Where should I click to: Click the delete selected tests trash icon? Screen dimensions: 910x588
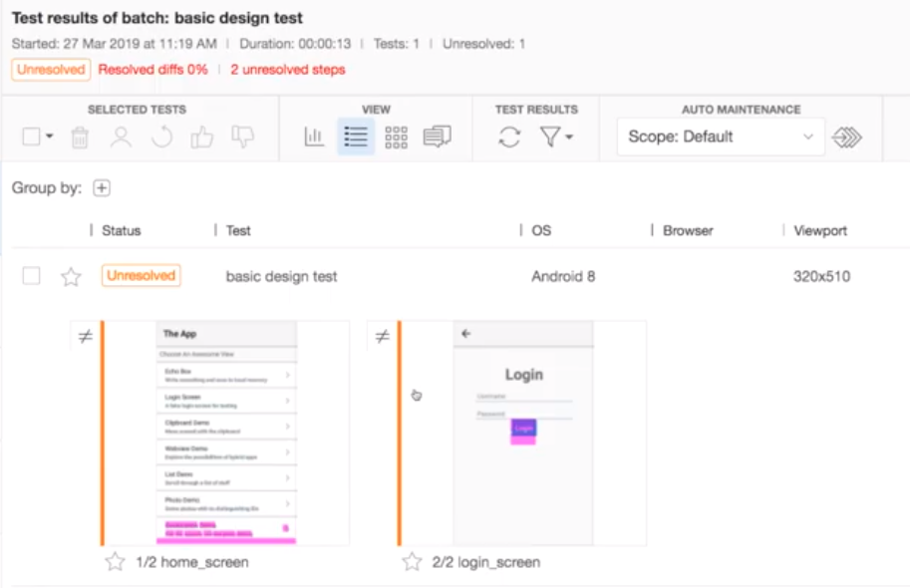pyautogui.click(x=80, y=138)
